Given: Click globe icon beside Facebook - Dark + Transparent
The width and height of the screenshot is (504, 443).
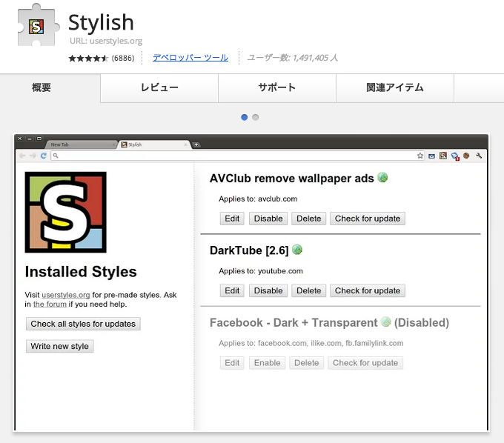Looking at the screenshot, I should pos(385,322).
